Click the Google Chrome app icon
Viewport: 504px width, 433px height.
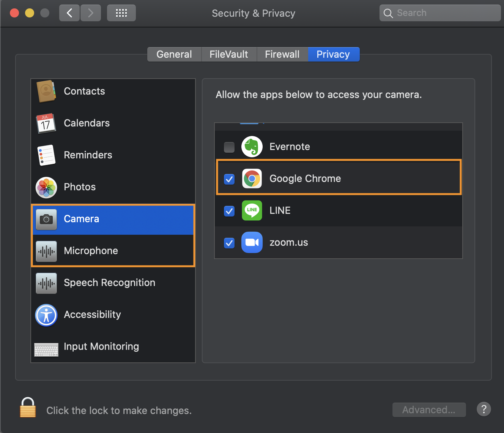click(x=252, y=179)
